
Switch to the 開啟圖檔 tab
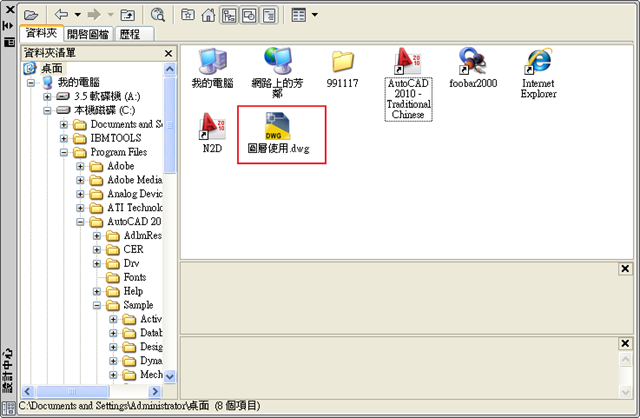88,34
